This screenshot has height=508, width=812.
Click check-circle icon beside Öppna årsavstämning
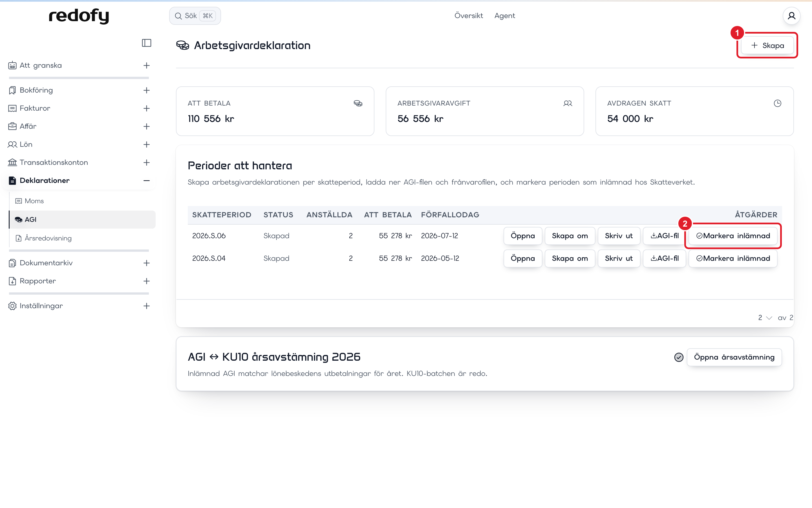[679, 357]
